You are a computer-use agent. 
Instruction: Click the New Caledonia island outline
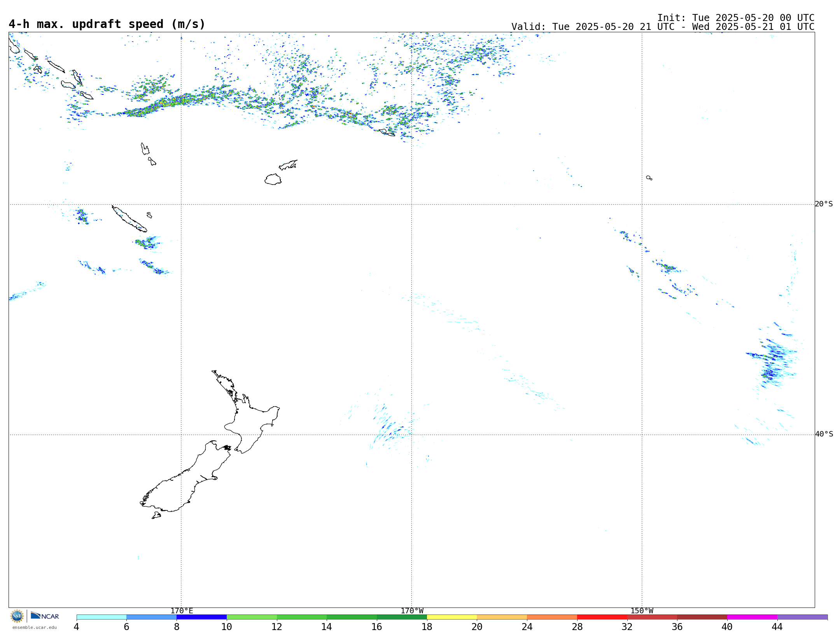click(129, 219)
